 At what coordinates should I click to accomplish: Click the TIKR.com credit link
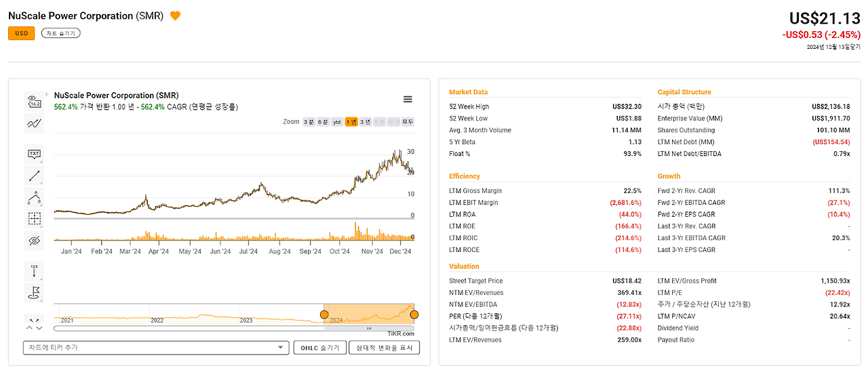[401, 333]
